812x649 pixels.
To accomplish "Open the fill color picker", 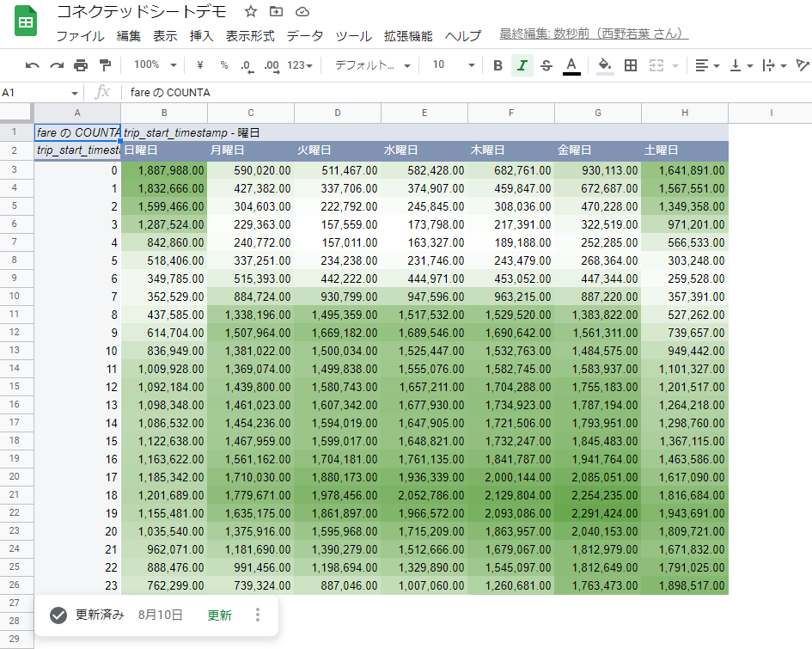I will click(605, 66).
